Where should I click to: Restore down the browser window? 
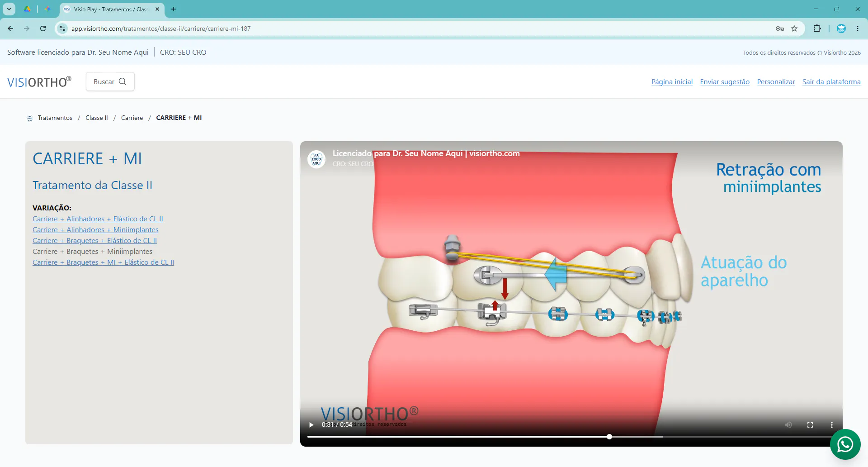coord(837,9)
